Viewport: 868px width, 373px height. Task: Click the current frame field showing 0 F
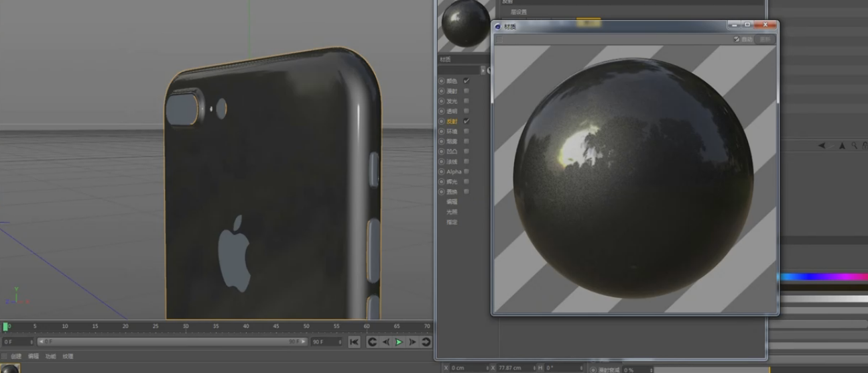tap(17, 342)
